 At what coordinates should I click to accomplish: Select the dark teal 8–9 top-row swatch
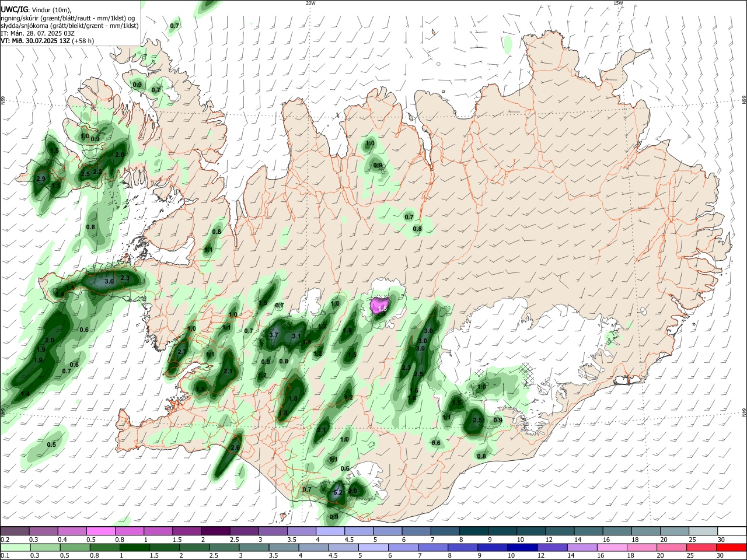[473, 531]
